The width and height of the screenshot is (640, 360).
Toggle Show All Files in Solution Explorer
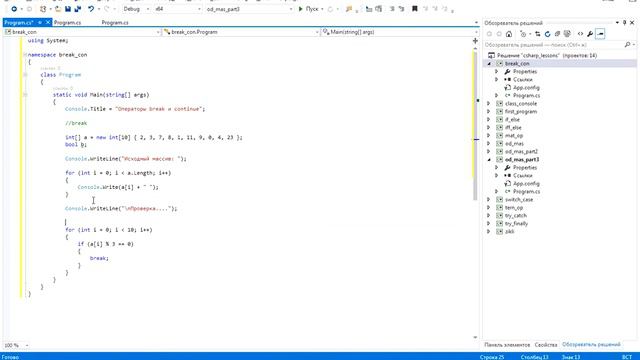point(567,34)
